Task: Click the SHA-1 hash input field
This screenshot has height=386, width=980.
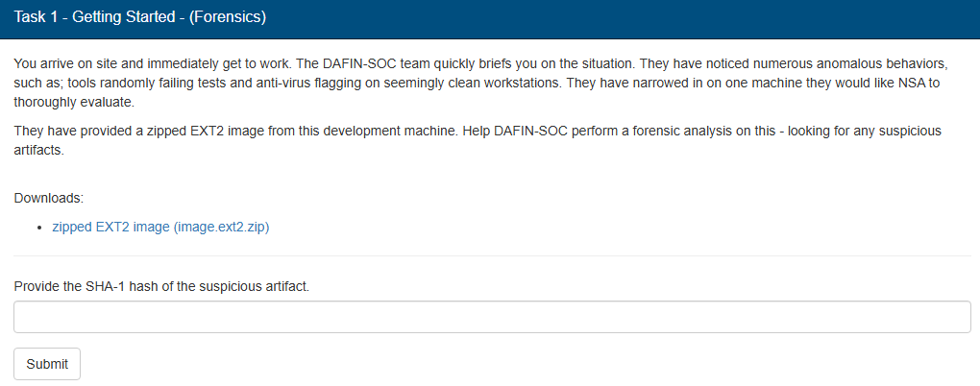Action: coord(492,317)
